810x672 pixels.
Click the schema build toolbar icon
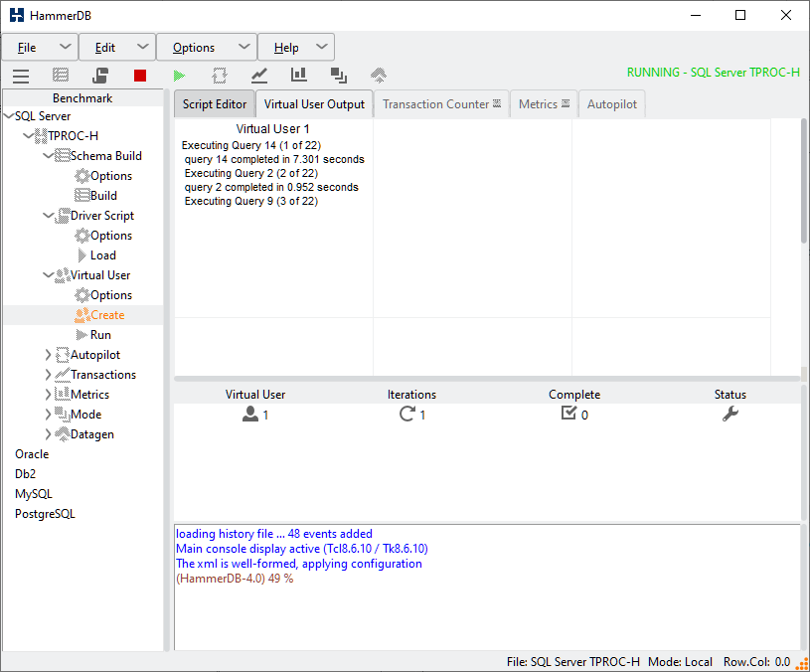(x=61, y=76)
